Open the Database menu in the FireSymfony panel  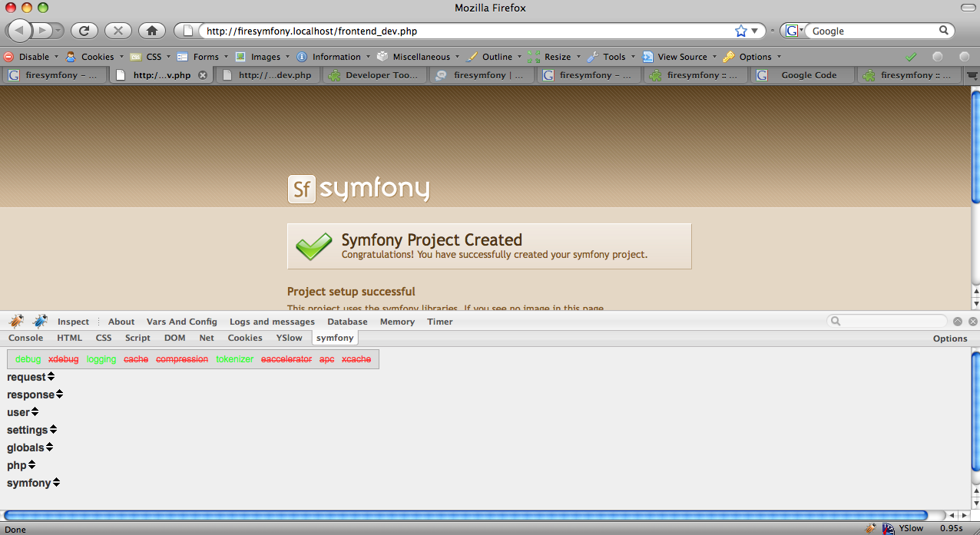click(x=347, y=321)
